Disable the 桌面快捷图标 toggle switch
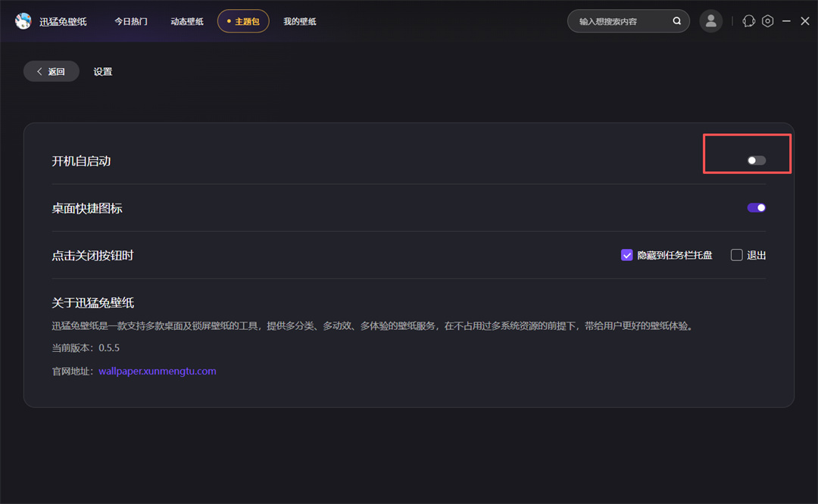The image size is (818, 504). coord(756,207)
